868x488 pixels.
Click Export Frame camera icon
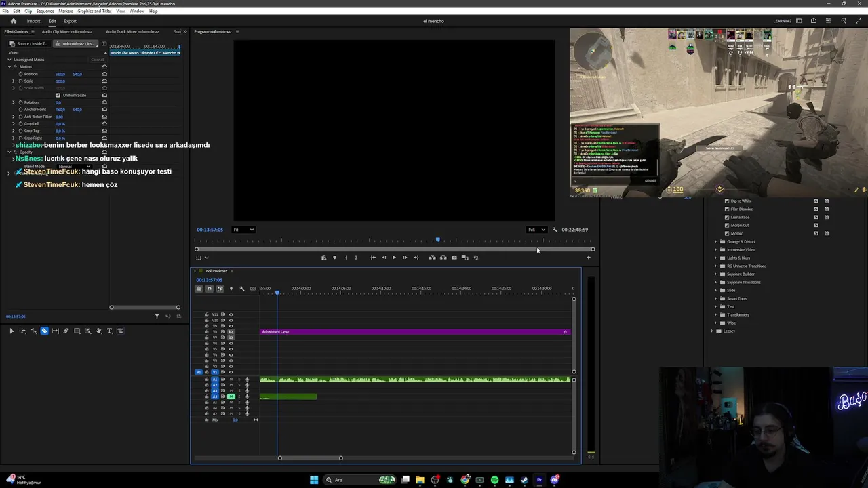[x=454, y=258]
